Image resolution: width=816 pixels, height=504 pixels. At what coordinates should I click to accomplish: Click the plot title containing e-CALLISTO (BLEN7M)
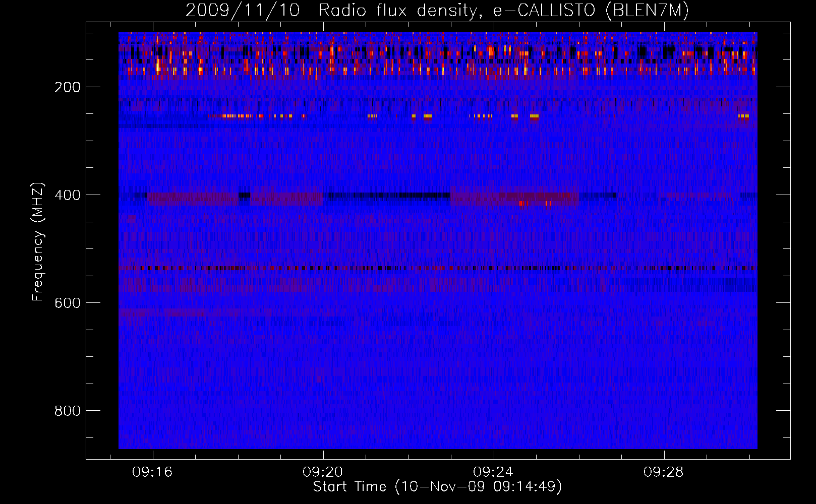(437, 11)
